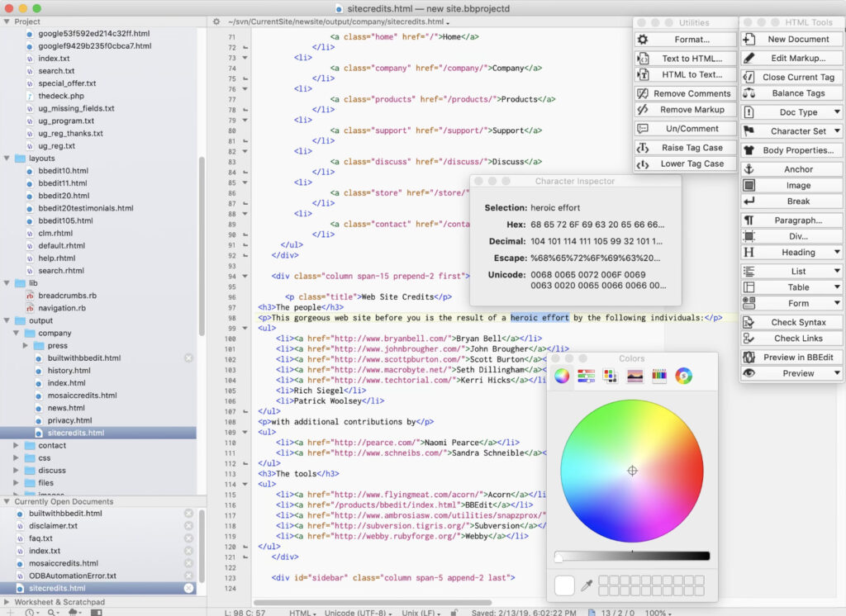
Task: Collapse the Currently Open Documents section
Action: point(7,501)
